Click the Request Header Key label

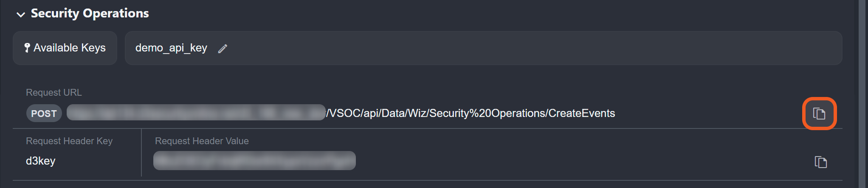[x=69, y=141]
